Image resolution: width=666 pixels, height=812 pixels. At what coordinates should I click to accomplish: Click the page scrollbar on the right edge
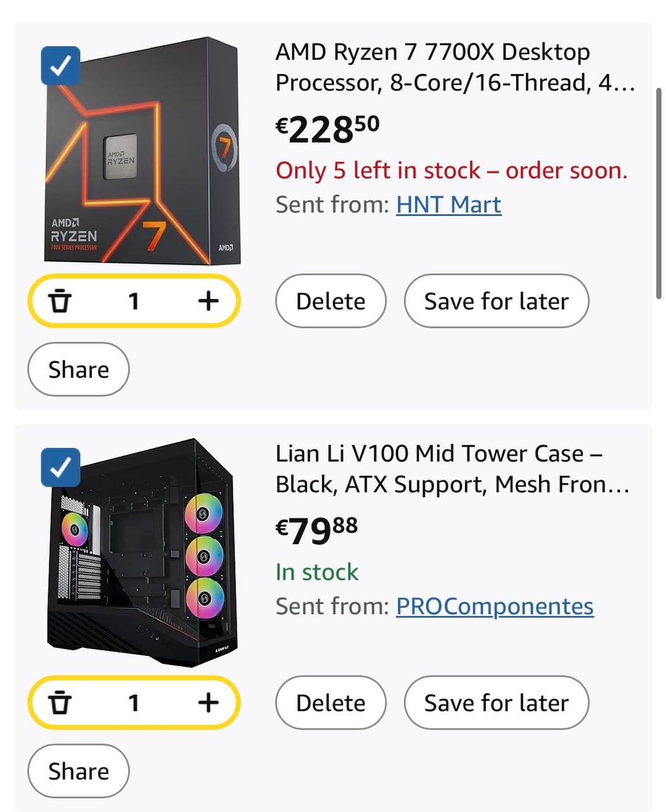click(659, 191)
